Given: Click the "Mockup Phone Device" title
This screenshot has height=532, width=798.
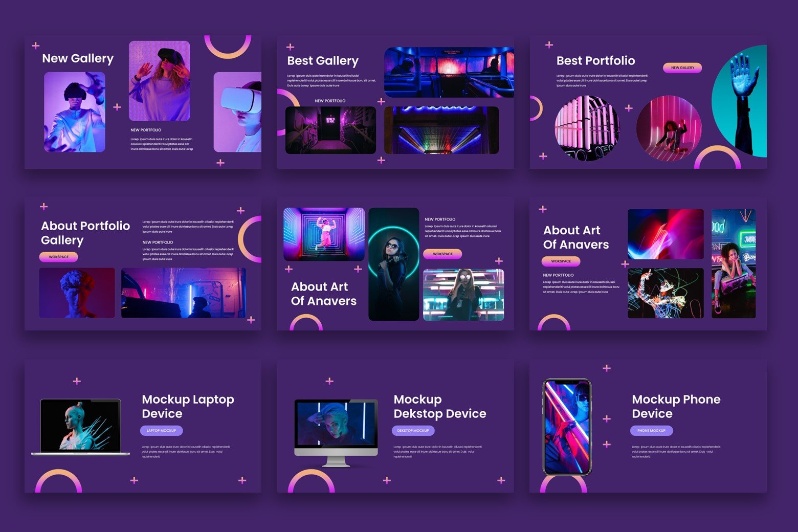Looking at the screenshot, I should pyautogui.click(x=676, y=406).
